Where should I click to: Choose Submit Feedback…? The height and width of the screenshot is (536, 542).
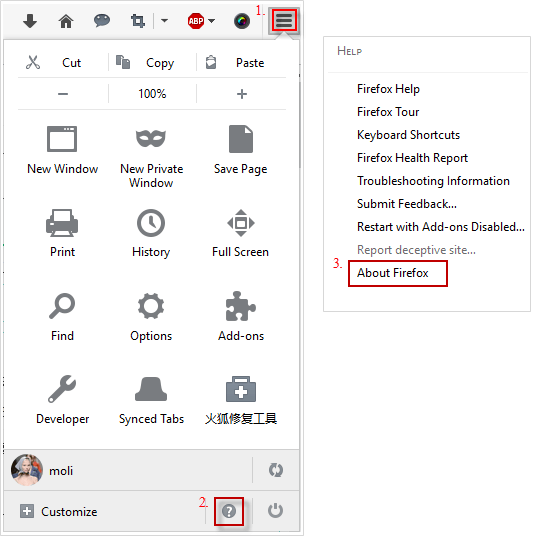point(406,204)
